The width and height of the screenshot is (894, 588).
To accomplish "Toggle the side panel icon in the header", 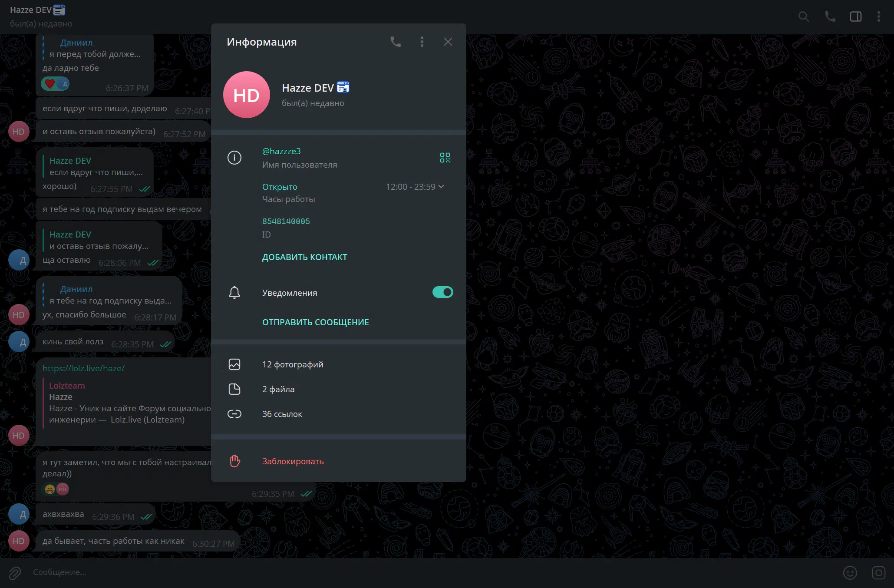I will tap(855, 17).
